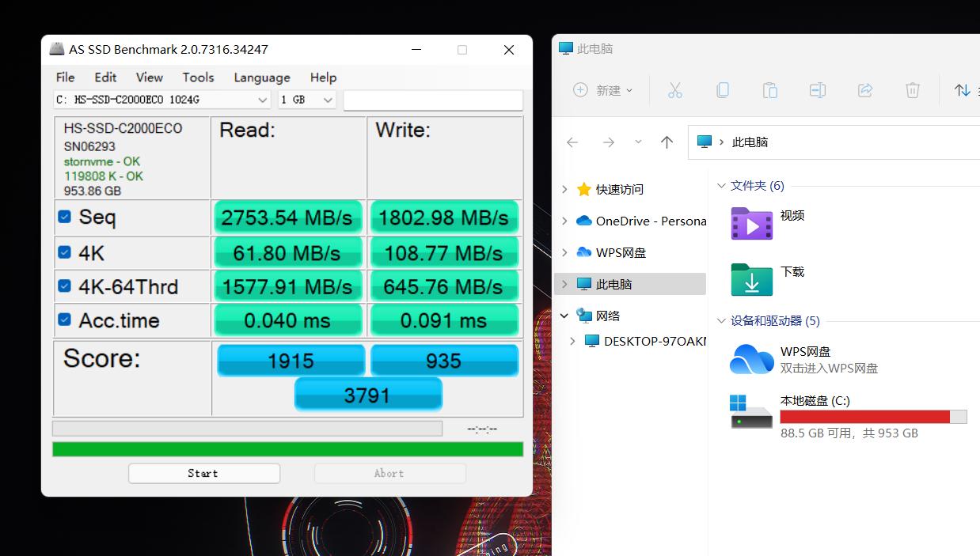Click the Delete trash icon in Explorer

(913, 90)
